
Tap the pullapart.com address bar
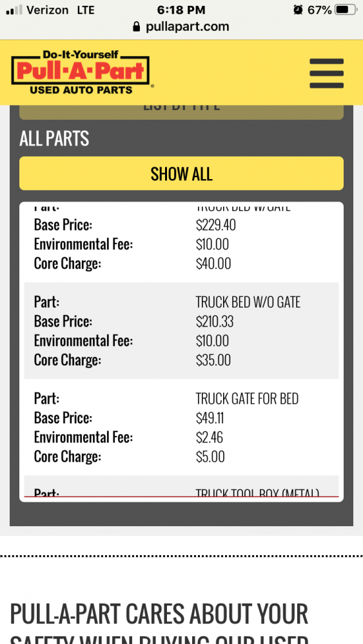pyautogui.click(x=181, y=27)
